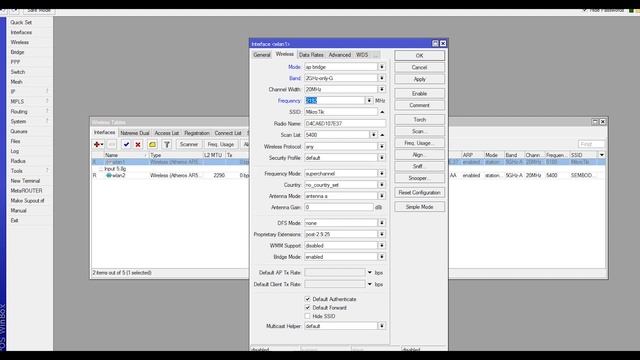Screen dimensions: 640x360
Task: Enable interface with blue checkmark icon
Action: point(126,144)
